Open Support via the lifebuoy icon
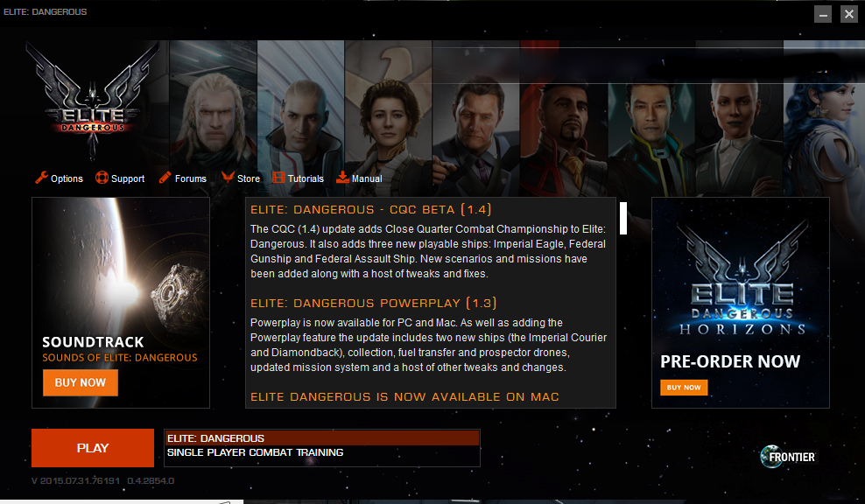865x504 pixels. tap(102, 178)
